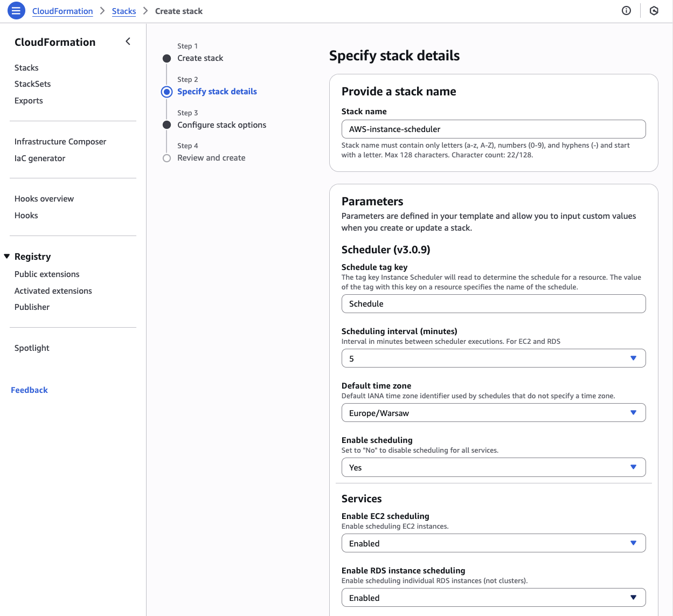Open the Default time zone dropdown
Screen dimensions: 673x616
tap(494, 413)
